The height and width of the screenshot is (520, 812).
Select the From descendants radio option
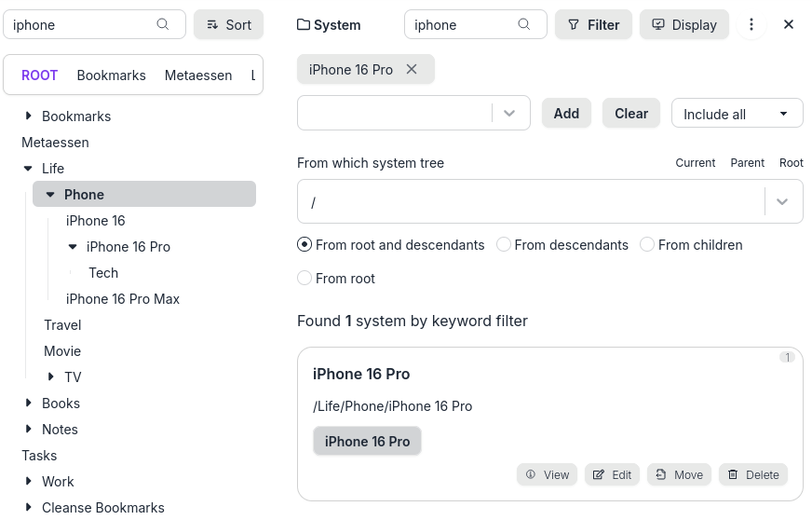(x=504, y=245)
